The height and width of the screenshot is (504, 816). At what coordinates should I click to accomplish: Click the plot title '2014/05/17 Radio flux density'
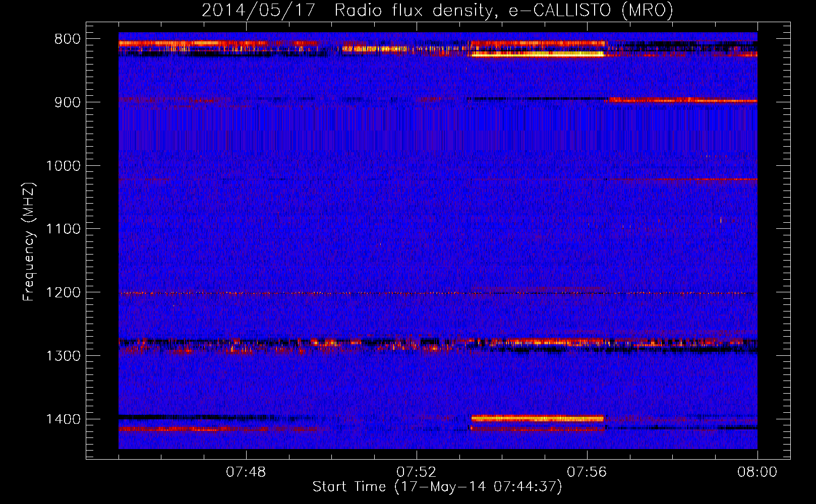(x=347, y=10)
